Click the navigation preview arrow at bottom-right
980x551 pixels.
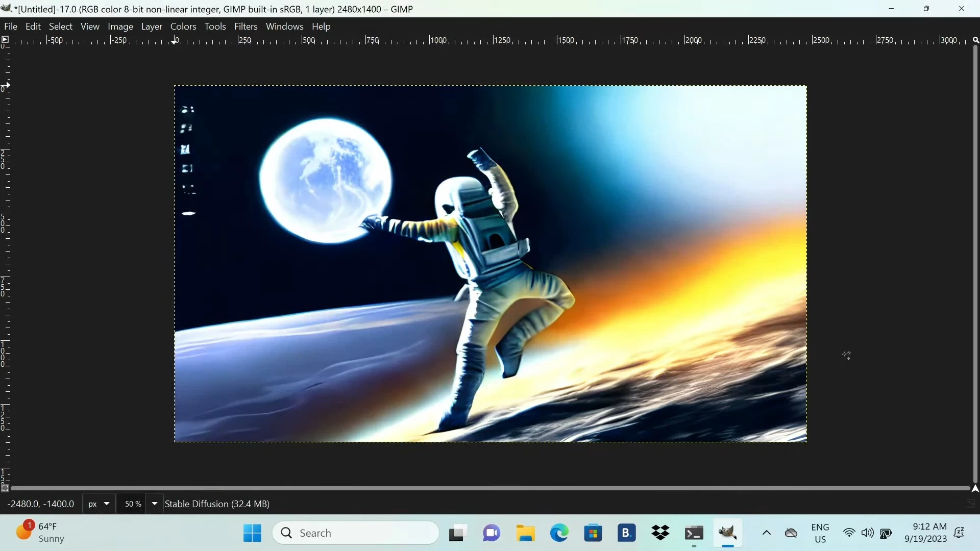click(x=975, y=489)
